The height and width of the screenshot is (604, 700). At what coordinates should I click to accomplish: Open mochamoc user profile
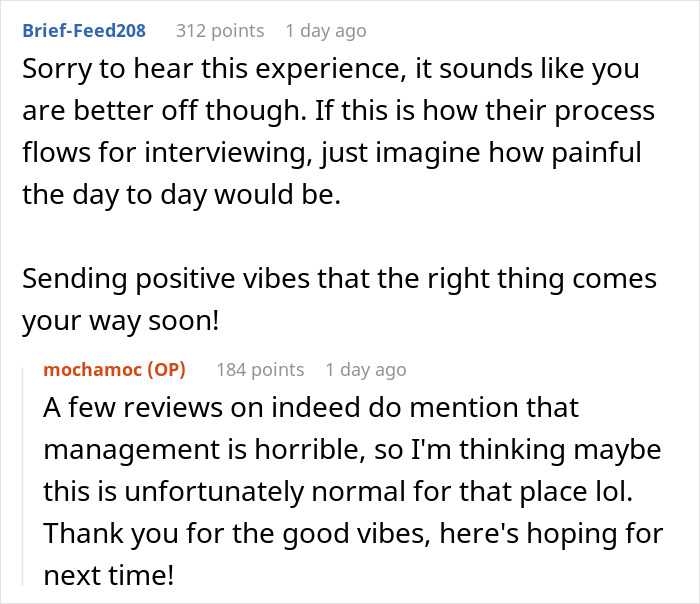[x=93, y=370]
